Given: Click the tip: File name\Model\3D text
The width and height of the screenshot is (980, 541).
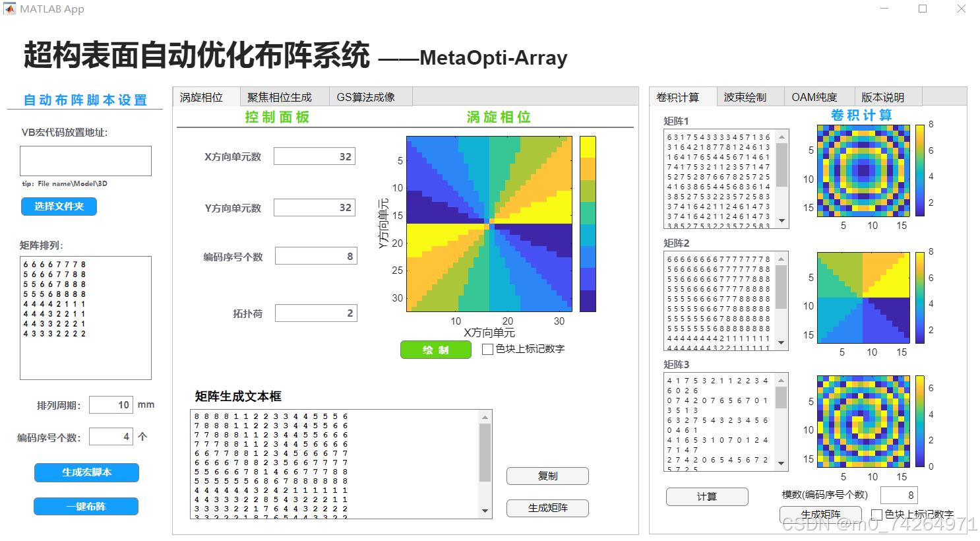Looking at the screenshot, I should point(65,183).
